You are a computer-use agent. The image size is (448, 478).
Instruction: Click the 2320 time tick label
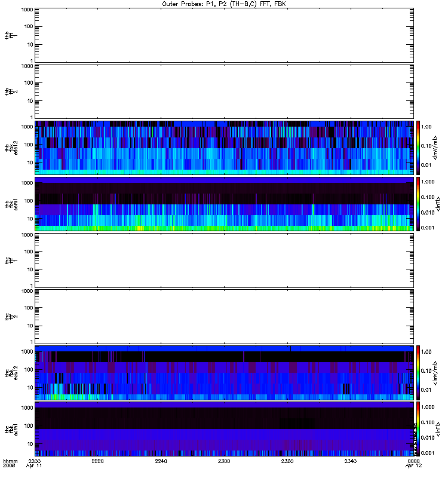[287, 461]
